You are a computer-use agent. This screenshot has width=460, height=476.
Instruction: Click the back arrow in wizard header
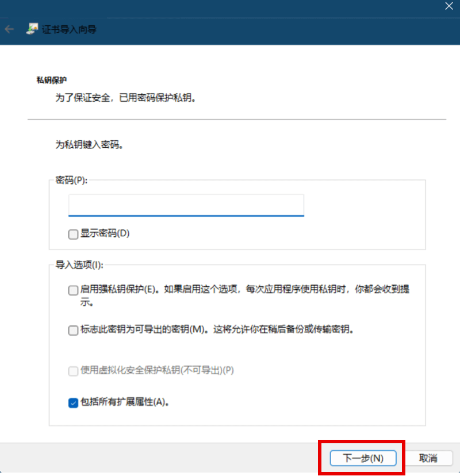(9, 29)
